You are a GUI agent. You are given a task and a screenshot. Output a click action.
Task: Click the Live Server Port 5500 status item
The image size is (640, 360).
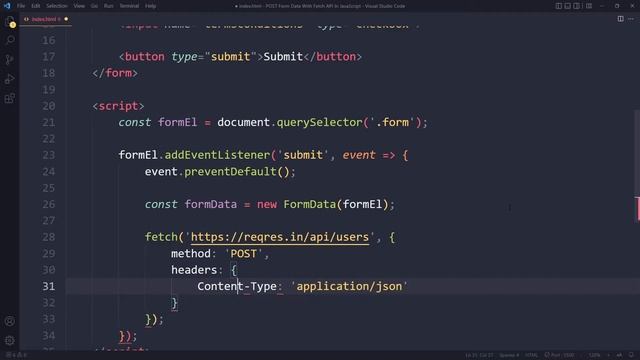tap(559, 355)
